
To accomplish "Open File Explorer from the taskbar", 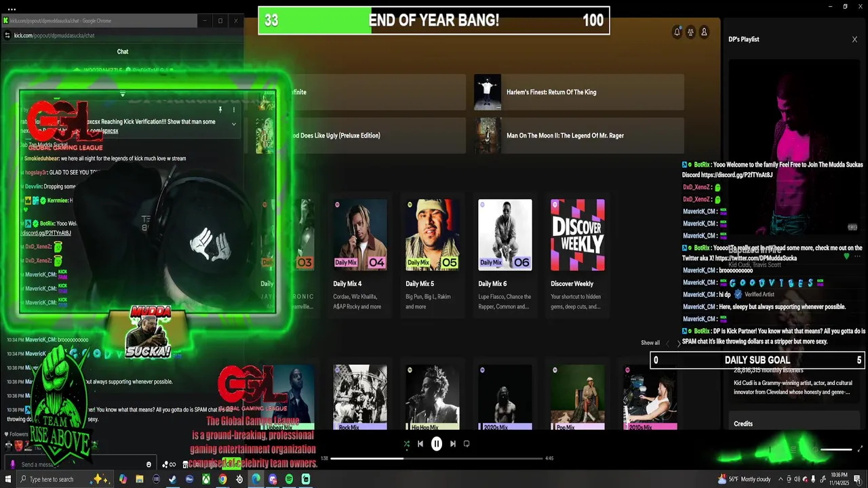I will pos(139,479).
